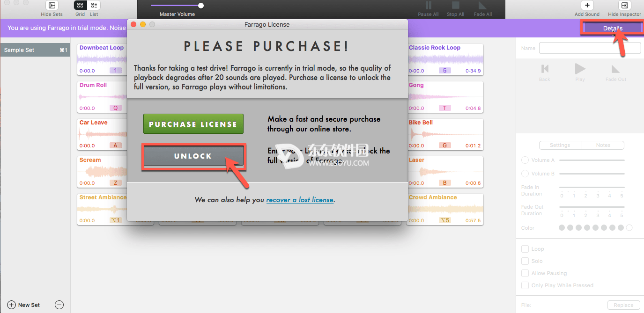Select the Drum Roll sound tile
Viewport: 644px width, 313px height.
(102, 97)
